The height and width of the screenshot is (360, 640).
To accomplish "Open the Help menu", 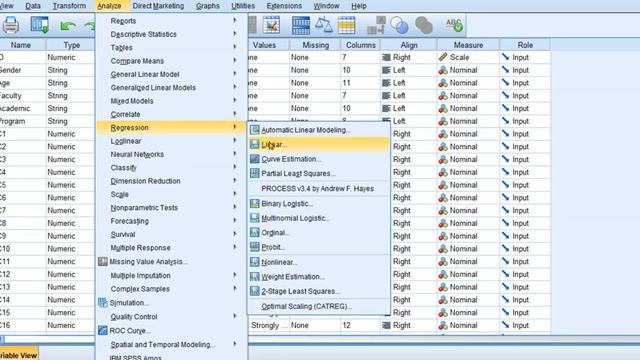I will (359, 6).
